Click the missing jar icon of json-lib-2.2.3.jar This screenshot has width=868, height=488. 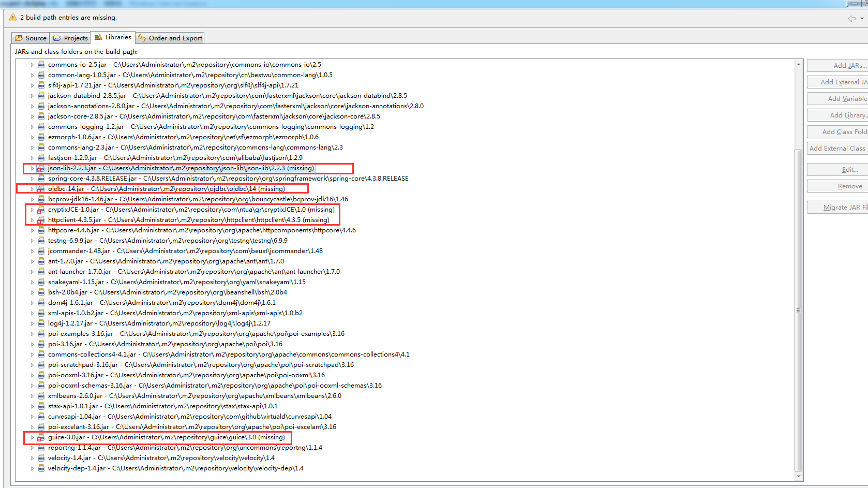41,168
